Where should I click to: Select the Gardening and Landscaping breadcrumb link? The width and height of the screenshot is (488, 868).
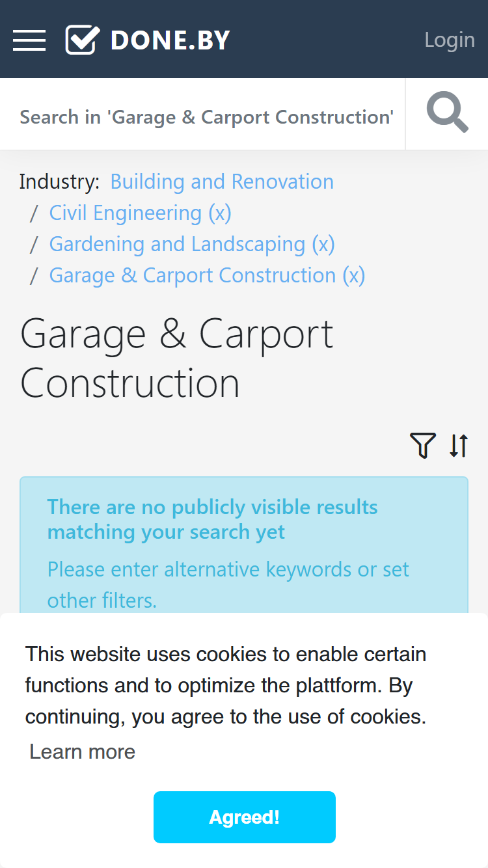177,244
